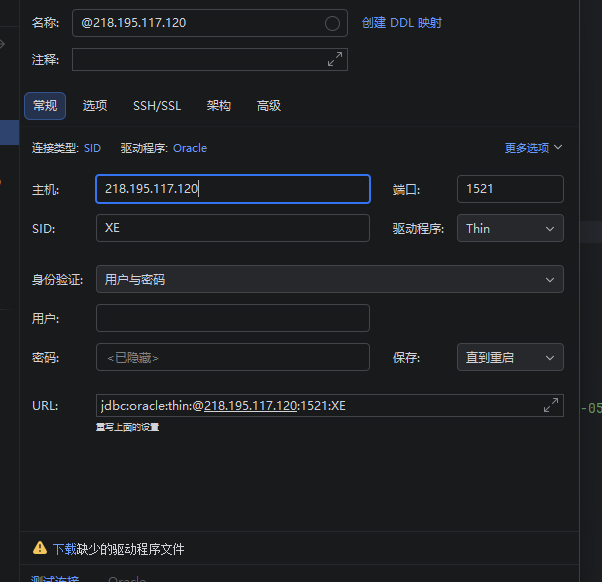Click the yellow warning triangle icon
The width and height of the screenshot is (602, 582).
click(40, 548)
